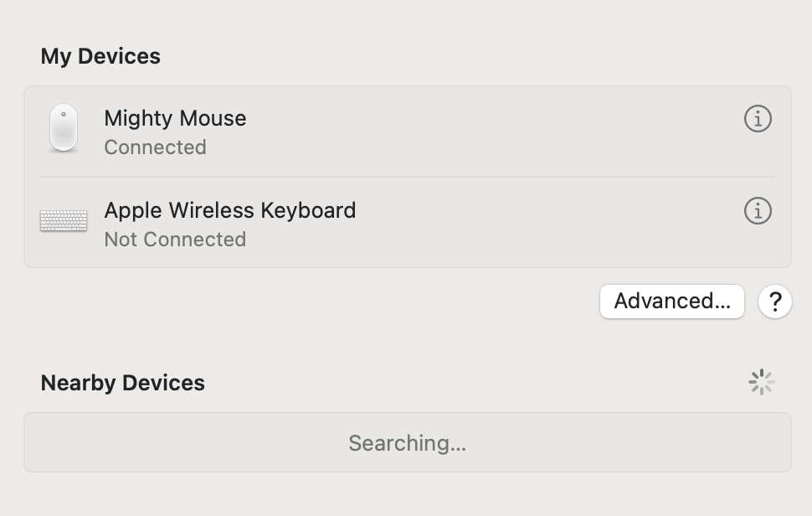Click the Apple Wireless Keyboard device icon
This screenshot has height=516, width=812.
tap(63, 220)
